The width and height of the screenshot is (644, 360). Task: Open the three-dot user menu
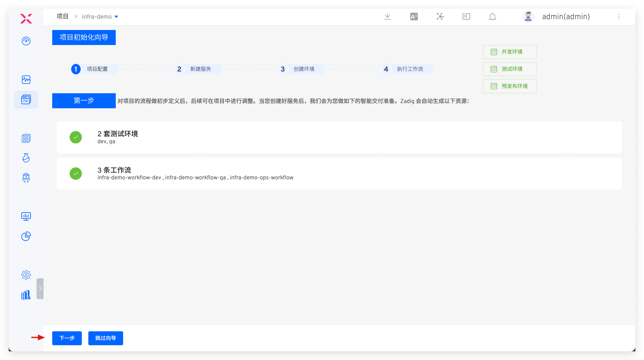[x=619, y=17]
